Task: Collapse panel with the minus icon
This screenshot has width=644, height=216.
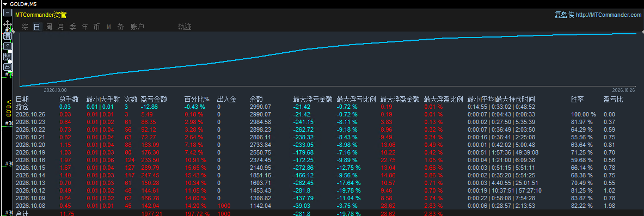Action: pyautogui.click(x=8, y=13)
